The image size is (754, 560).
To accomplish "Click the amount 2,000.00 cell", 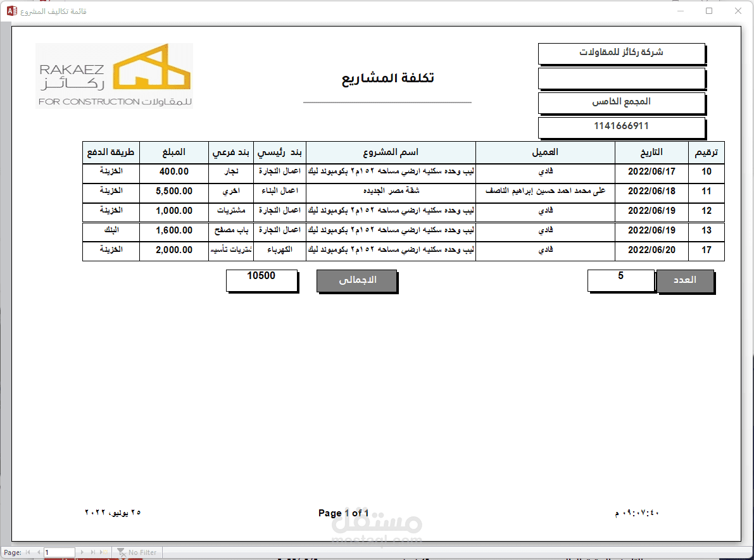I will coord(174,251).
